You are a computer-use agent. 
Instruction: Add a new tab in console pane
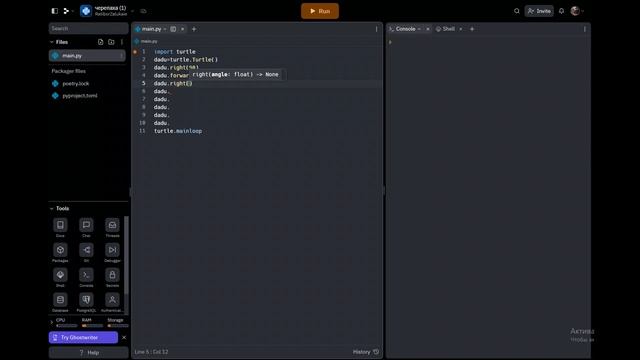pyautogui.click(x=472, y=29)
